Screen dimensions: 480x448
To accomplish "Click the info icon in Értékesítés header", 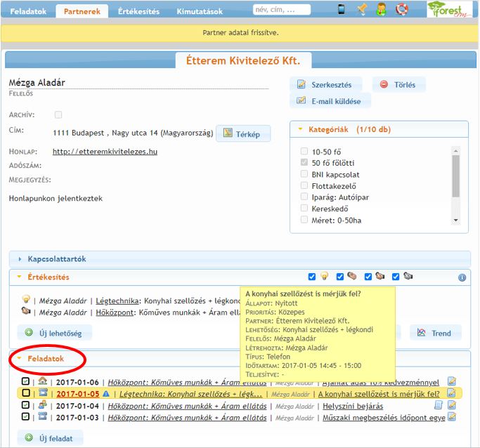I will [x=462, y=277].
